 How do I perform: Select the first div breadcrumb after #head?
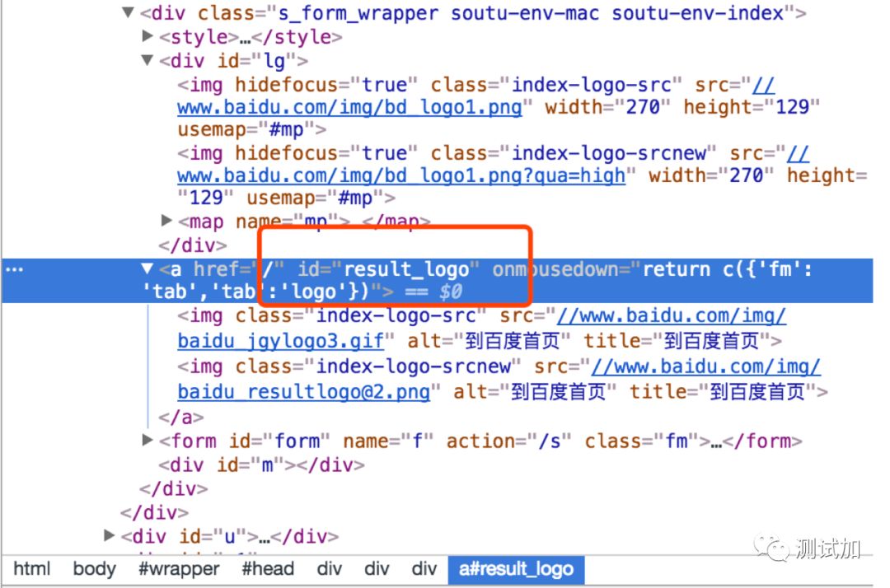click(x=329, y=569)
